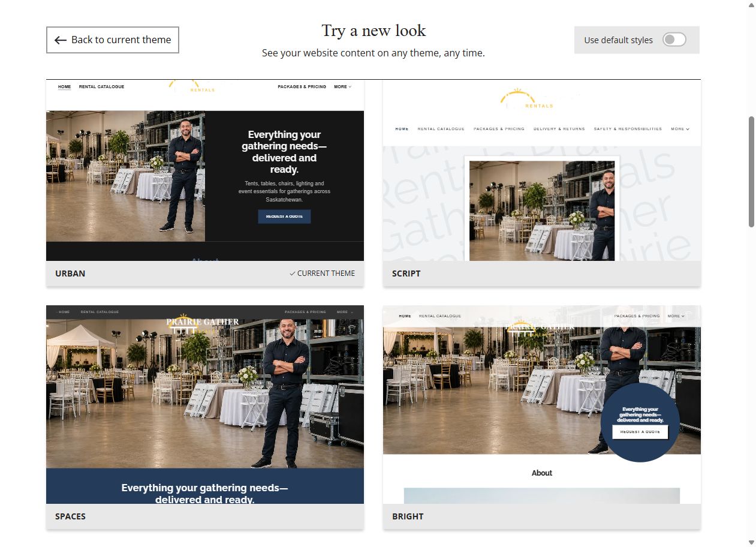Click the BRIGHT theme name label

click(x=408, y=516)
